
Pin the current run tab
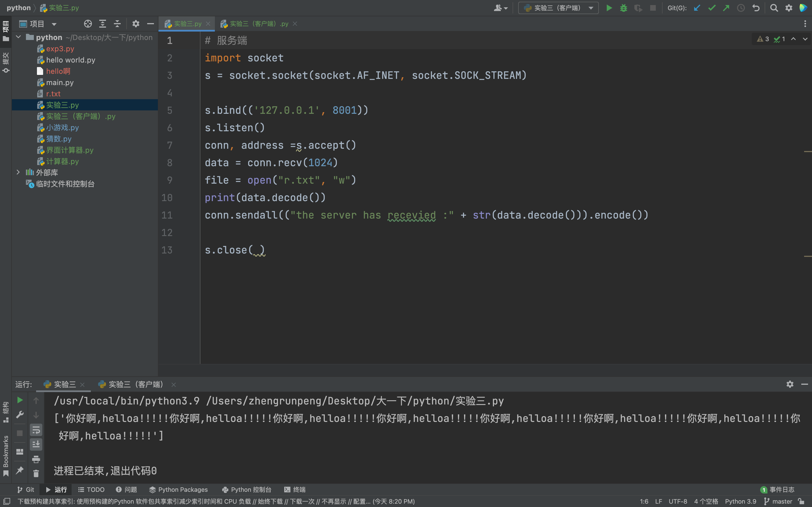click(20, 470)
